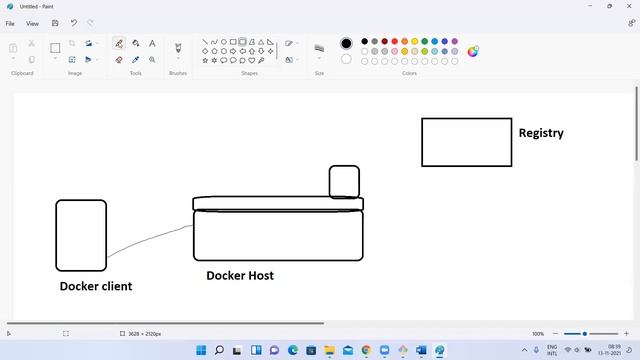This screenshot has width=640, height=360.
Task: Open the File menu
Action: (x=10, y=24)
